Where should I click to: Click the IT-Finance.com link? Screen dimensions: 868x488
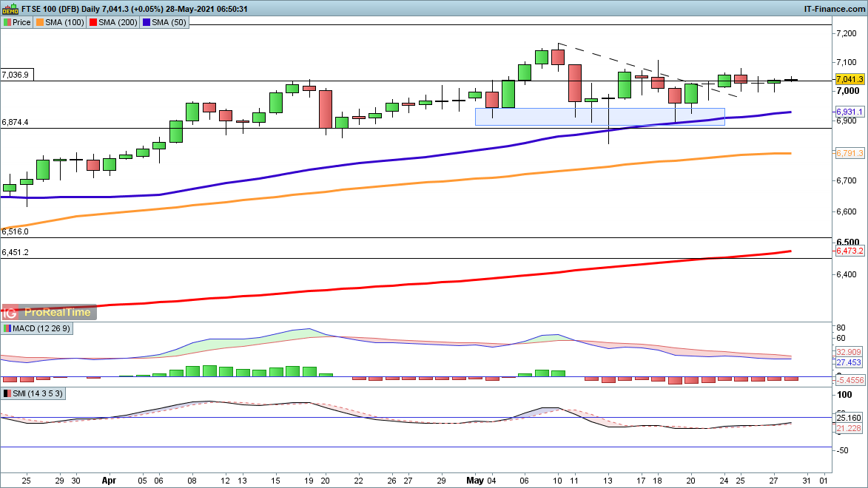[x=834, y=8]
